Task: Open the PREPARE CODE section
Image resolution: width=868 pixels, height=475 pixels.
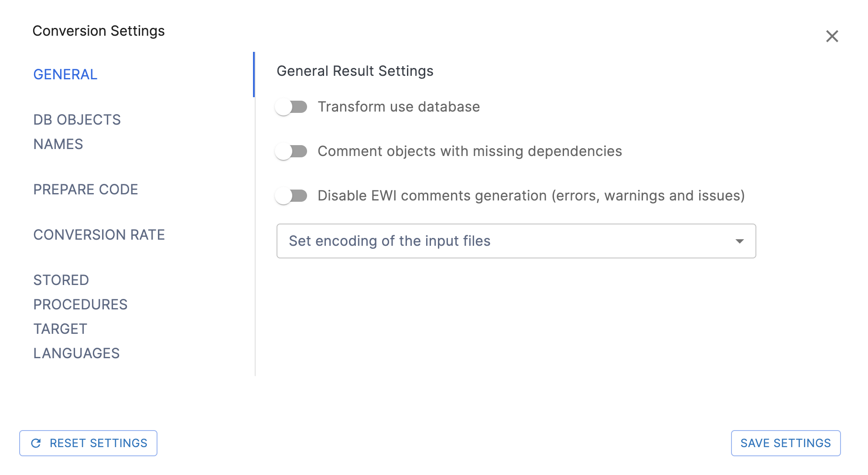Action: point(86,190)
